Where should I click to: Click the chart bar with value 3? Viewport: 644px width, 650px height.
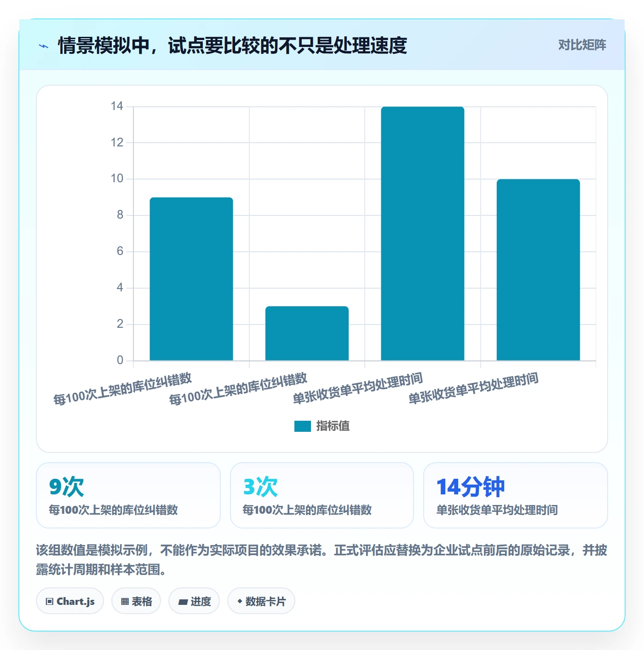(307, 333)
